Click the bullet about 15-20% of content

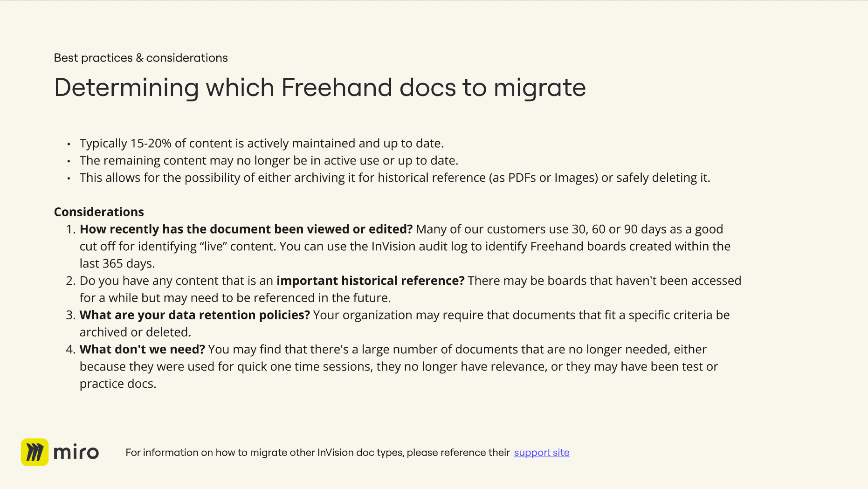pyautogui.click(x=262, y=144)
